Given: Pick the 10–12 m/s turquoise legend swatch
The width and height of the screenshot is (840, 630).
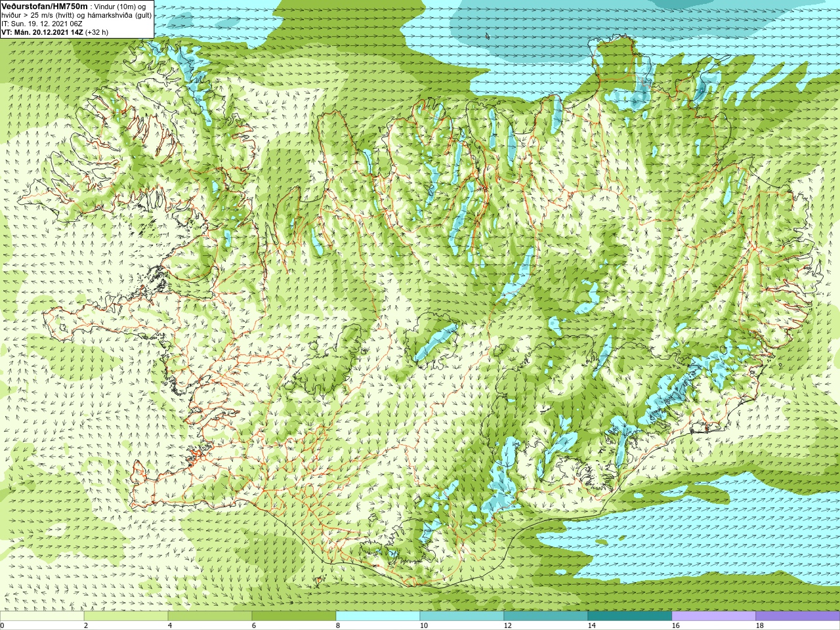Looking at the screenshot, I should point(462,616).
